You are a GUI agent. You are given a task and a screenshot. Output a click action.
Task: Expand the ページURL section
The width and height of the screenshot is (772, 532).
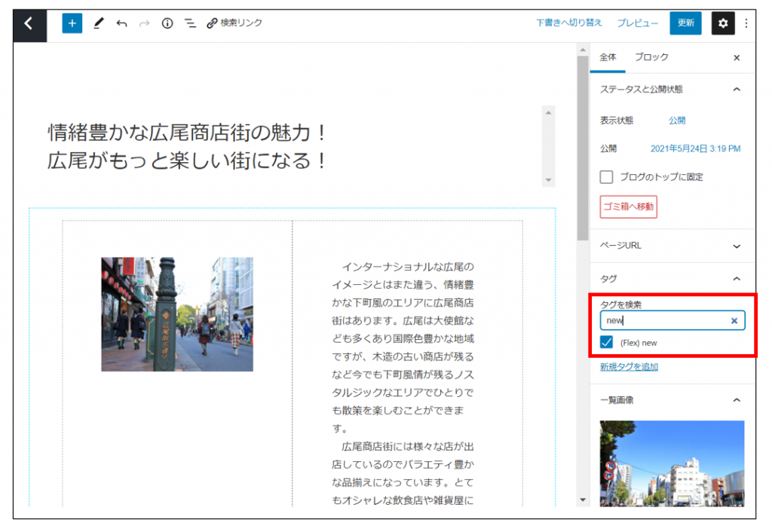[737, 246]
